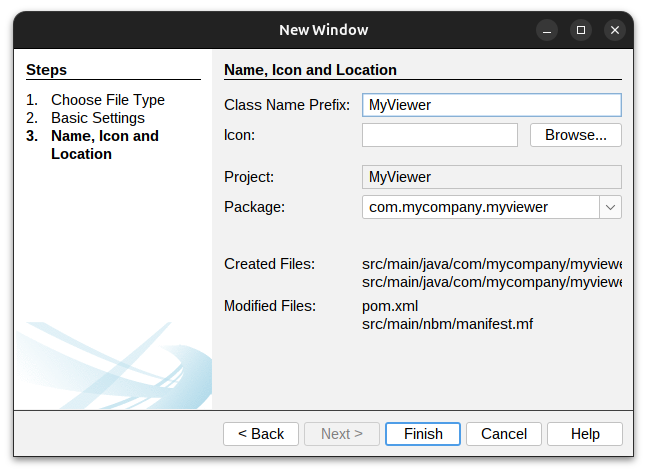The width and height of the screenshot is (647, 473).
Task: Click the Class Name Prefix text field
Action: (491, 105)
